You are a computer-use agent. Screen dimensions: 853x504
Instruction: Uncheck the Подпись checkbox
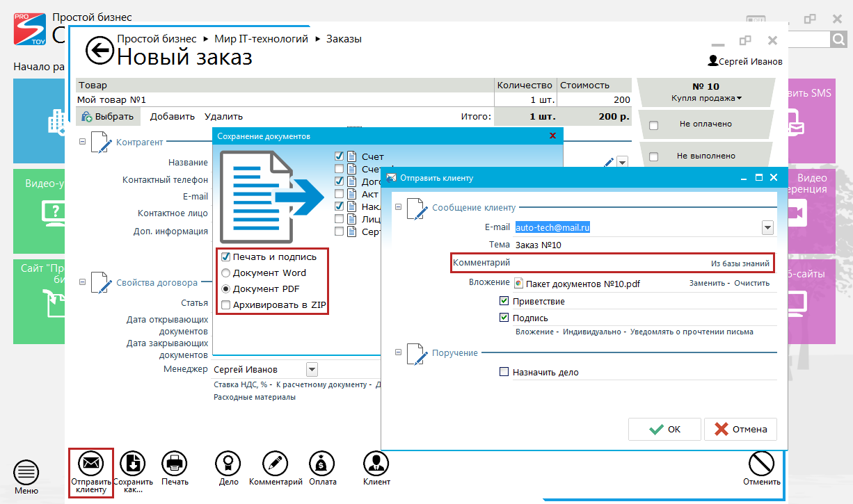point(504,318)
